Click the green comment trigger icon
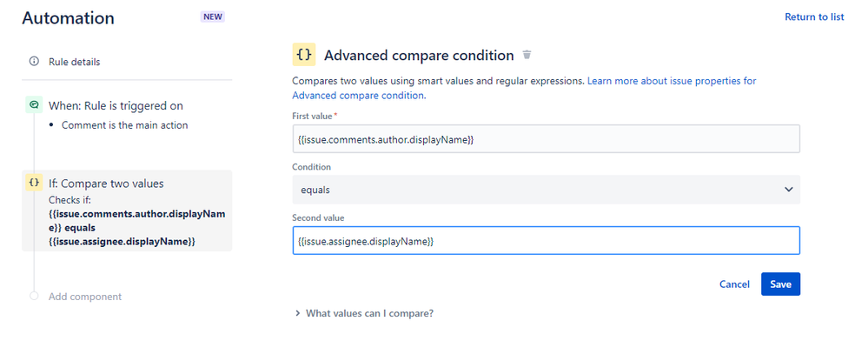 34,105
